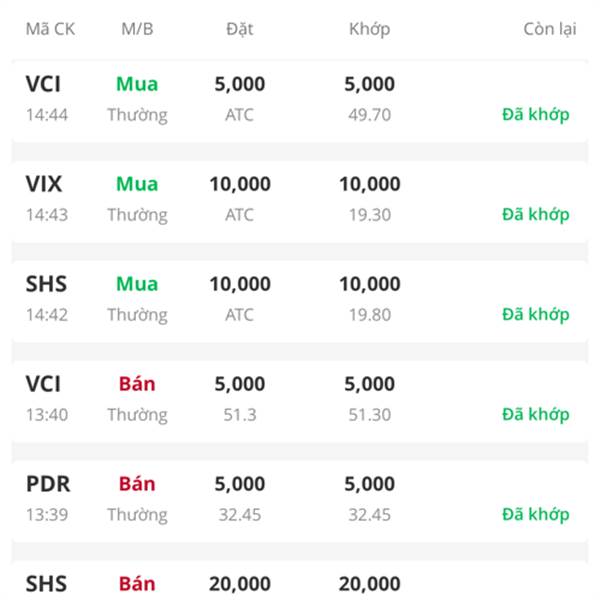The width and height of the screenshot is (600, 600).
Task: Click the Bán label on the PDR row
Action: pos(137,483)
